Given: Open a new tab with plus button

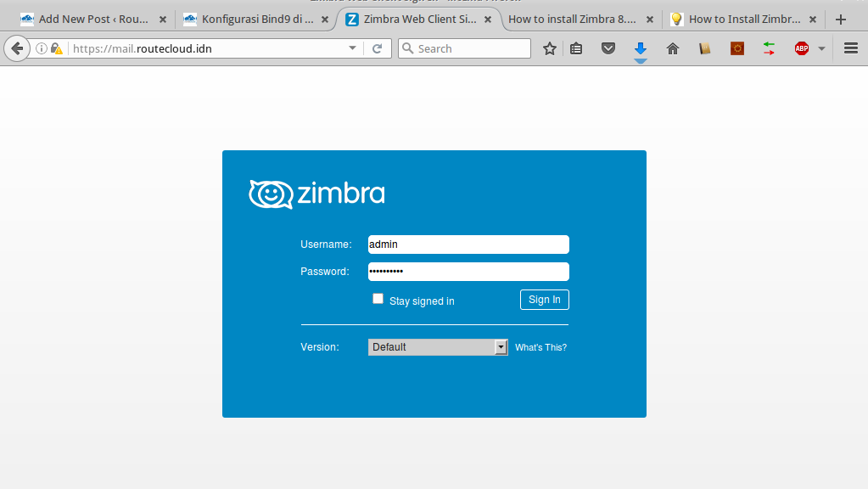Looking at the screenshot, I should [840, 20].
